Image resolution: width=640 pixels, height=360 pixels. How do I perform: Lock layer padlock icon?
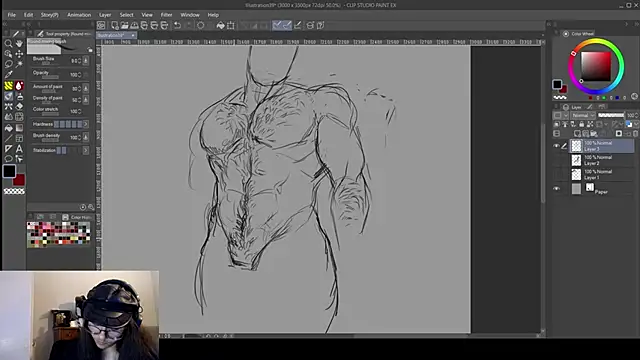(x=582, y=124)
